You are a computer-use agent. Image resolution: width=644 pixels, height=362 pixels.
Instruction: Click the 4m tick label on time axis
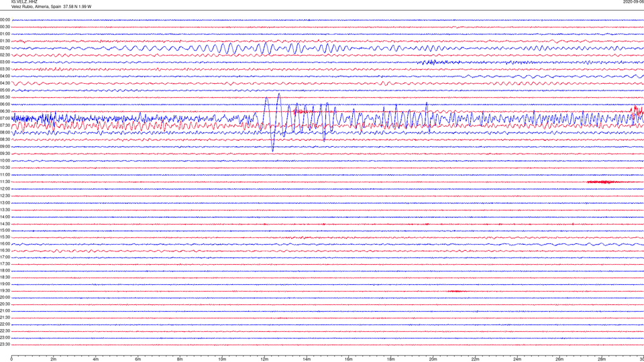click(96, 359)
